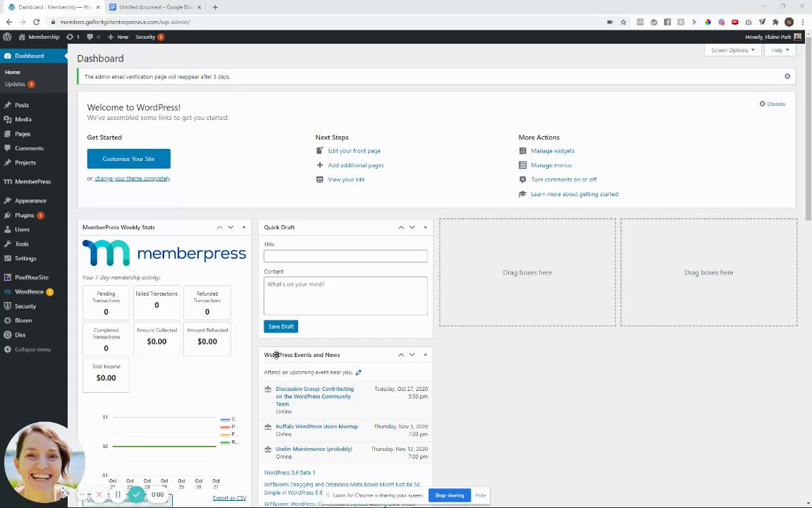Click Learn more about getting started link

click(x=574, y=194)
